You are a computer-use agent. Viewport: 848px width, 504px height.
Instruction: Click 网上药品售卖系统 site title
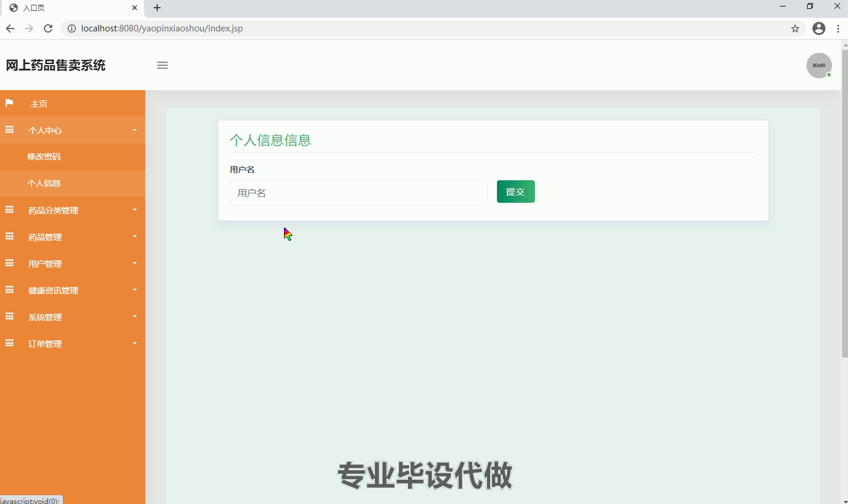[x=56, y=65]
